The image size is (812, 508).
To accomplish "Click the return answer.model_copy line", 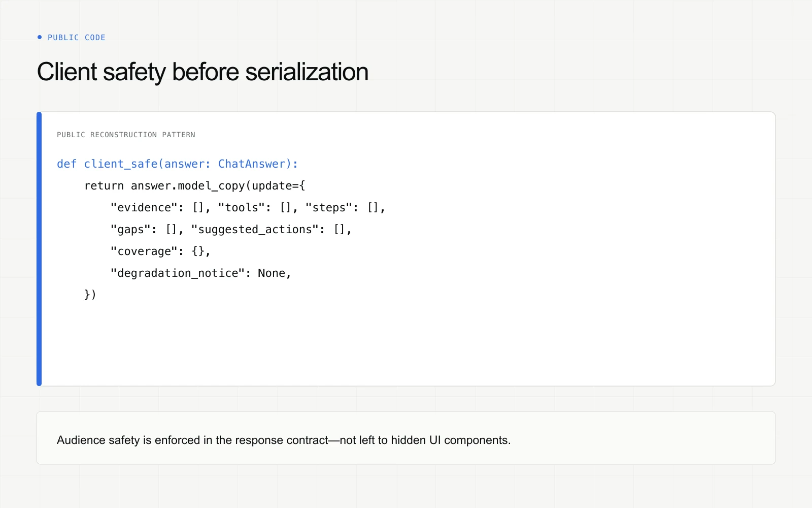I will [194, 186].
